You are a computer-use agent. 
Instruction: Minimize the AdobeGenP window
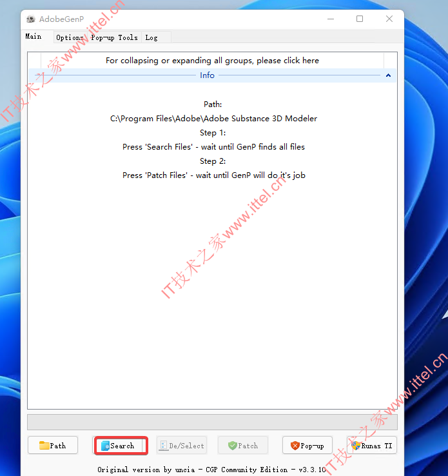click(331, 19)
